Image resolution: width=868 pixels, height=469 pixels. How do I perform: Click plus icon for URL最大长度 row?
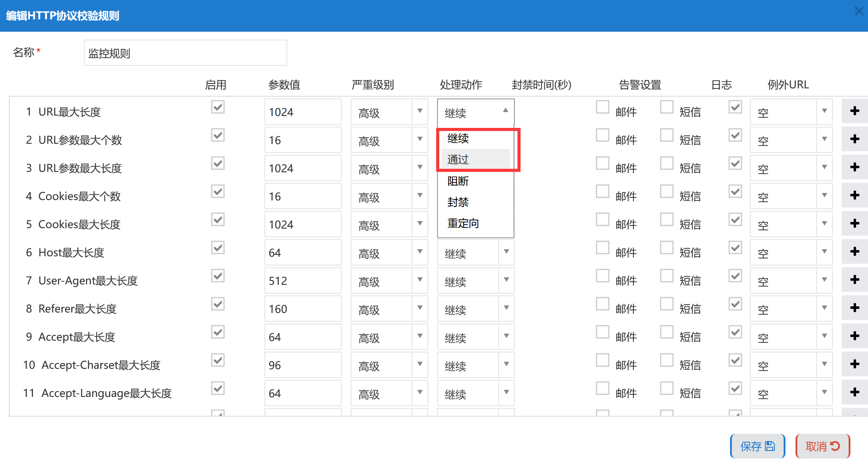pos(854,111)
